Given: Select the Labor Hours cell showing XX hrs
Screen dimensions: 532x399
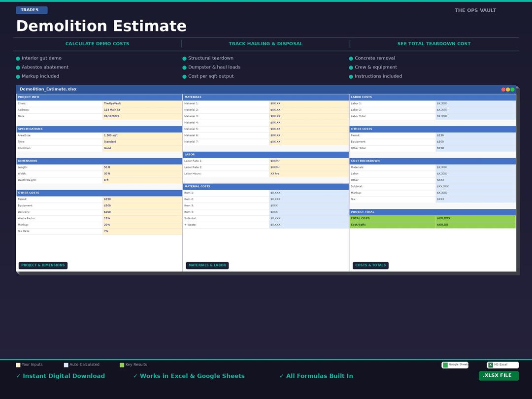Looking at the screenshot, I should coord(309,174).
